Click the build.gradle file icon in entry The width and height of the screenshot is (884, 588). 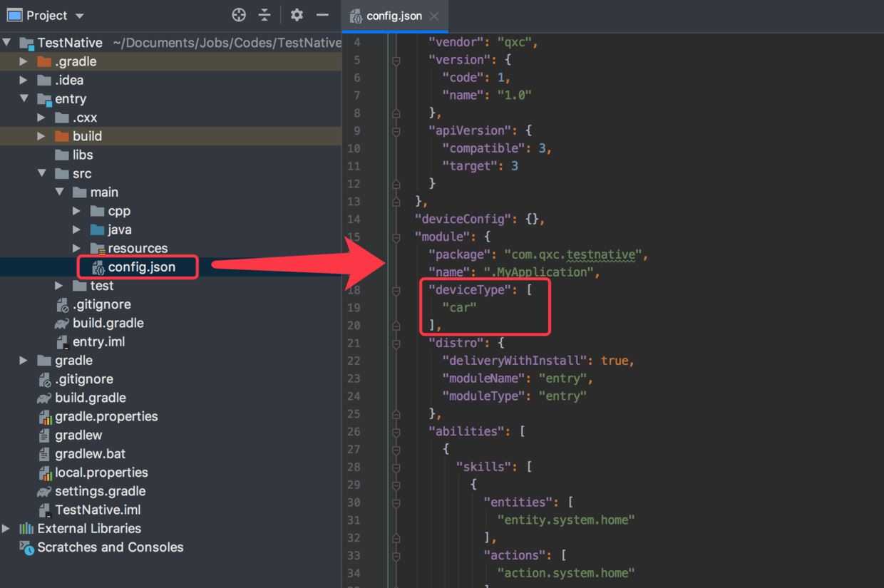click(x=62, y=323)
